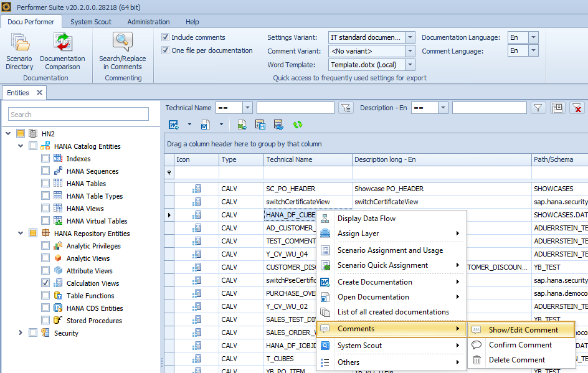Uncheck the Calculation Views tree checkbox
The width and height of the screenshot is (588, 373).
coord(44,283)
